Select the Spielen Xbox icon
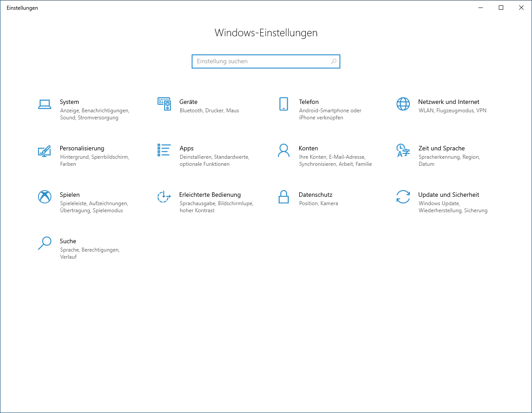The height and width of the screenshot is (413, 532). (x=45, y=197)
